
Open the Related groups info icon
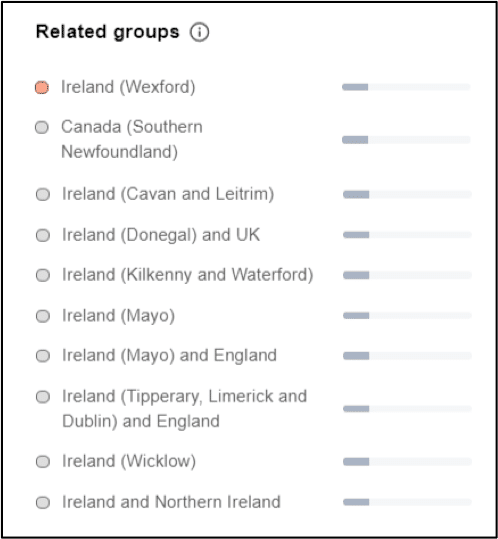[199, 32]
